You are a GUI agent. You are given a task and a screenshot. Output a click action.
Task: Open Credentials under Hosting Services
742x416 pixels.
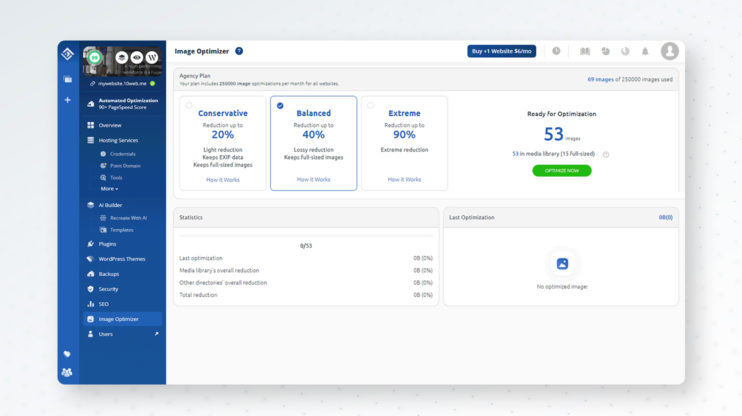[123, 154]
